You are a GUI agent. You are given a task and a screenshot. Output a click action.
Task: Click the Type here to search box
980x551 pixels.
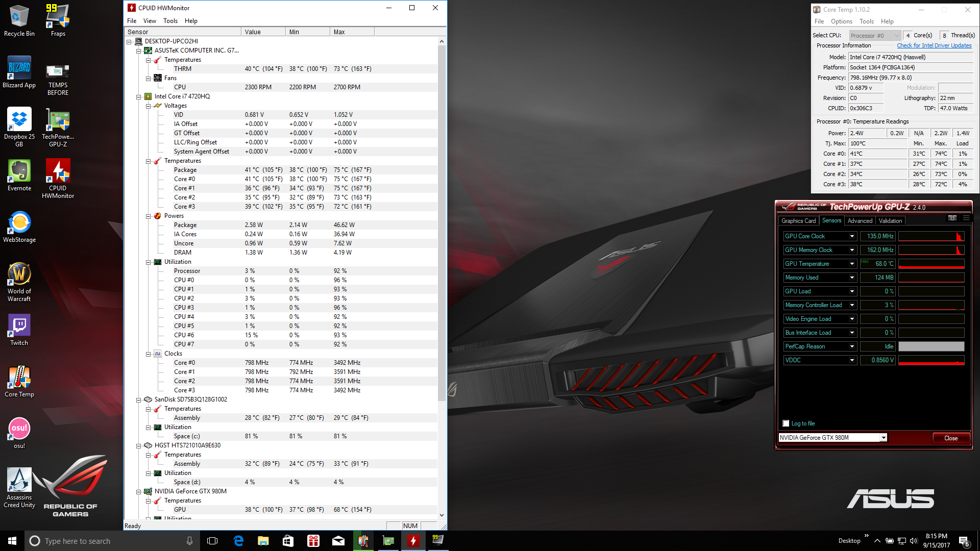click(x=112, y=541)
